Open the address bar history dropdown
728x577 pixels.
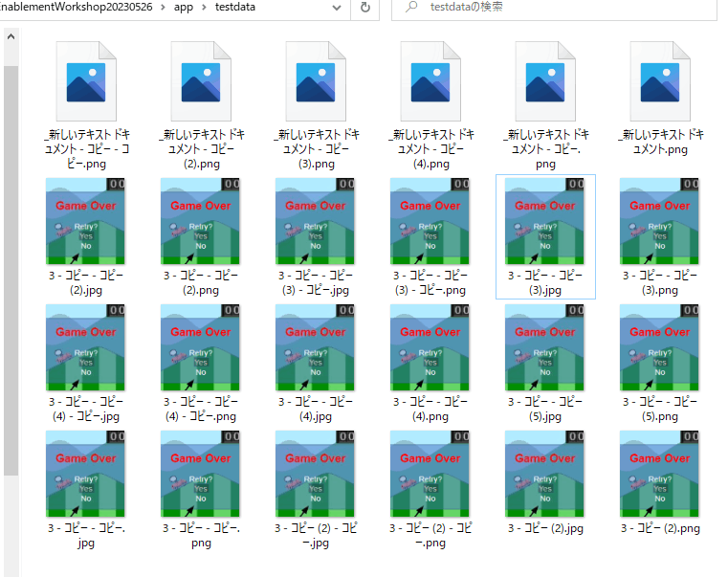(x=337, y=8)
